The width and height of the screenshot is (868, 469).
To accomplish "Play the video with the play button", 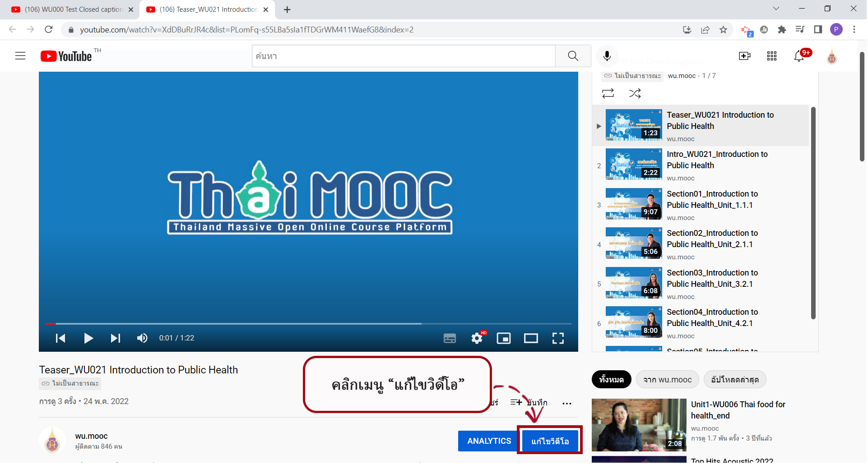I will [x=88, y=338].
